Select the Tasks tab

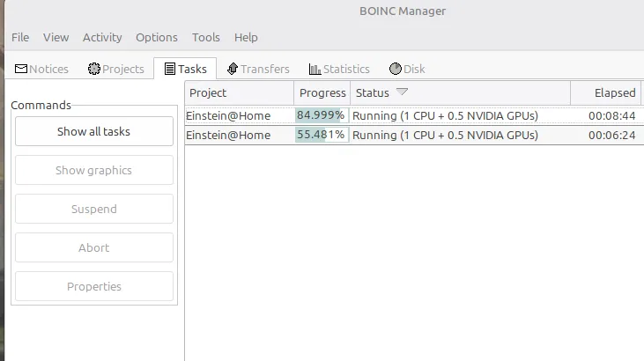pos(185,69)
